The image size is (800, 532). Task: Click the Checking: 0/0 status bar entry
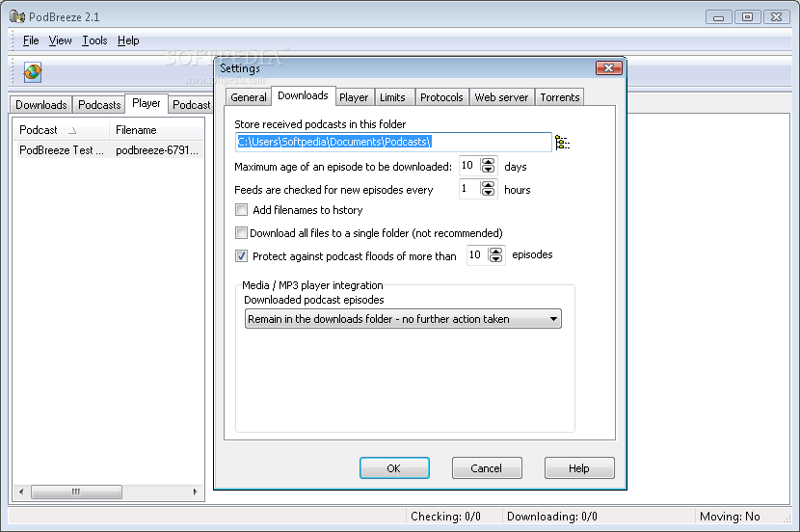445,517
